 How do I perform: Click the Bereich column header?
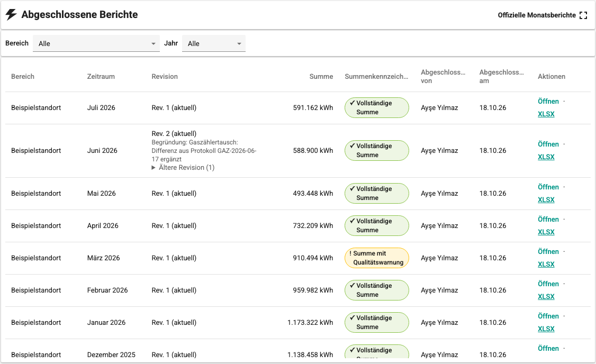point(23,77)
